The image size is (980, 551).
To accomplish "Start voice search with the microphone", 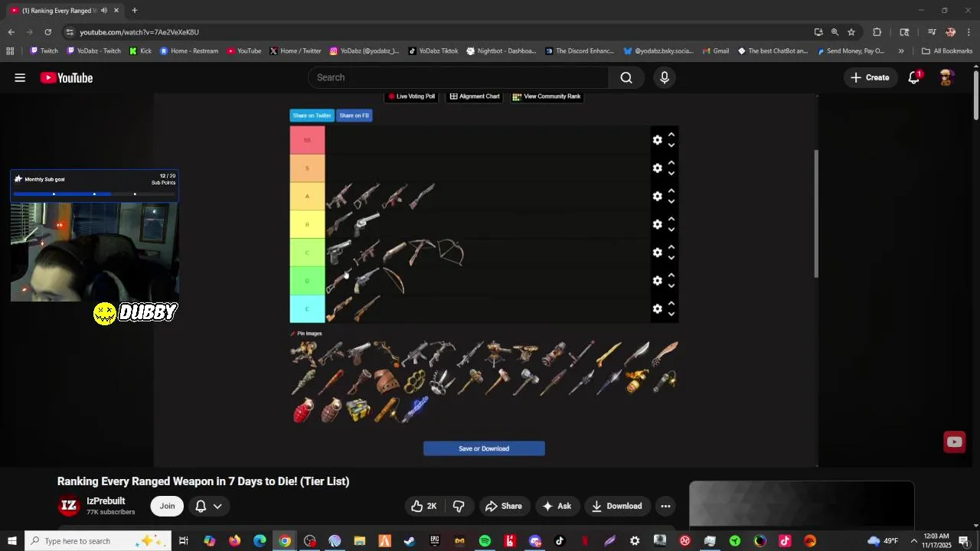I will [664, 77].
